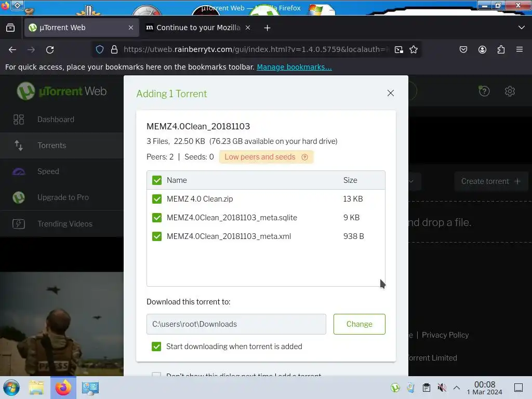Click the clipboard tray icon
Image resolution: width=532 pixels, height=399 pixels.
(x=427, y=388)
